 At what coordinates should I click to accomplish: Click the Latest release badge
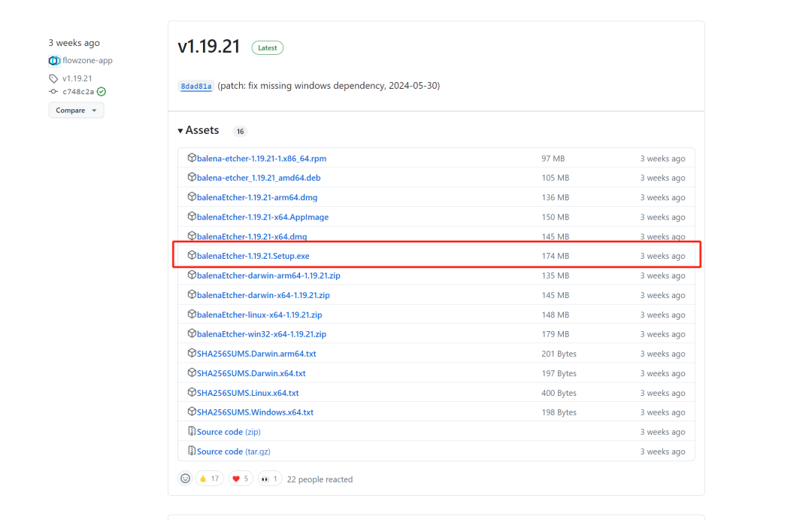coord(267,47)
